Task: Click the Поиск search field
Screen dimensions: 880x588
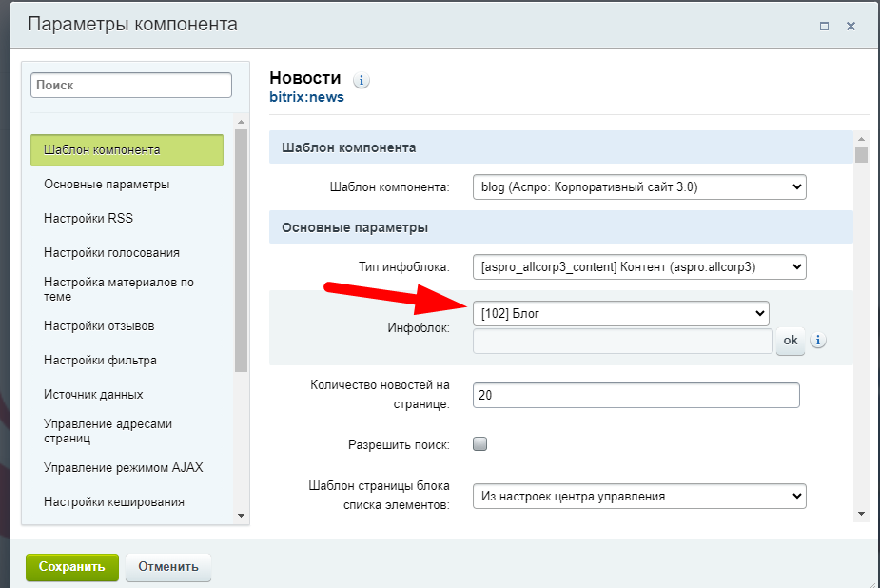Action: (131, 85)
